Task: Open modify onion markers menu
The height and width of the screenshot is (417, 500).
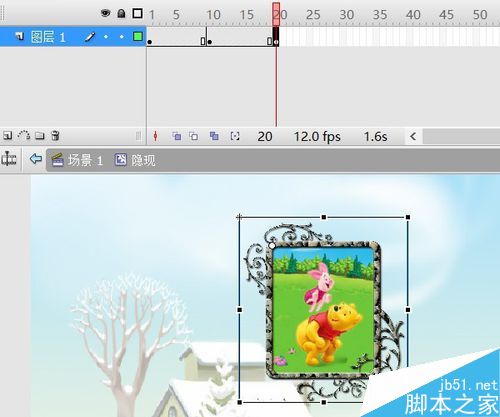Action: (x=235, y=136)
